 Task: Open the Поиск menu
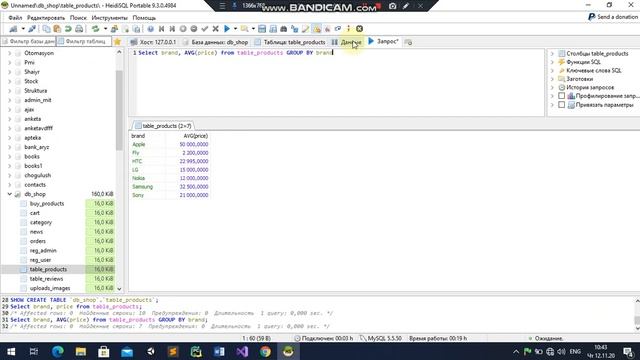78,18
